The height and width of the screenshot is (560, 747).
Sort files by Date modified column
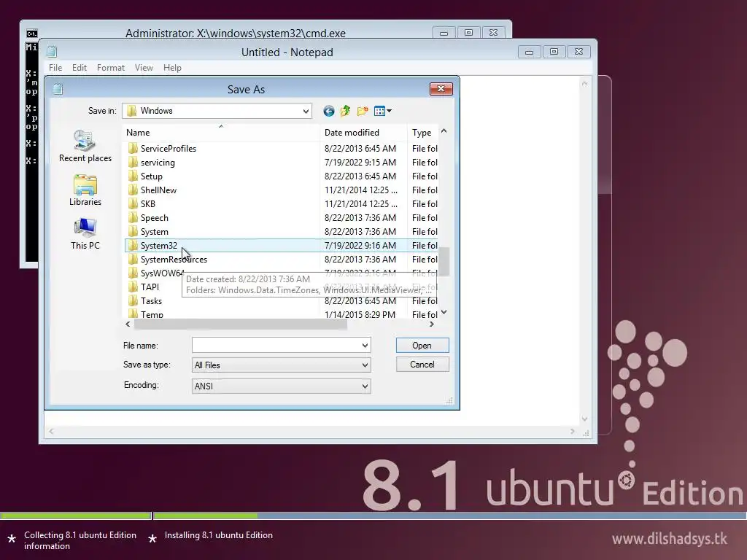(363, 133)
